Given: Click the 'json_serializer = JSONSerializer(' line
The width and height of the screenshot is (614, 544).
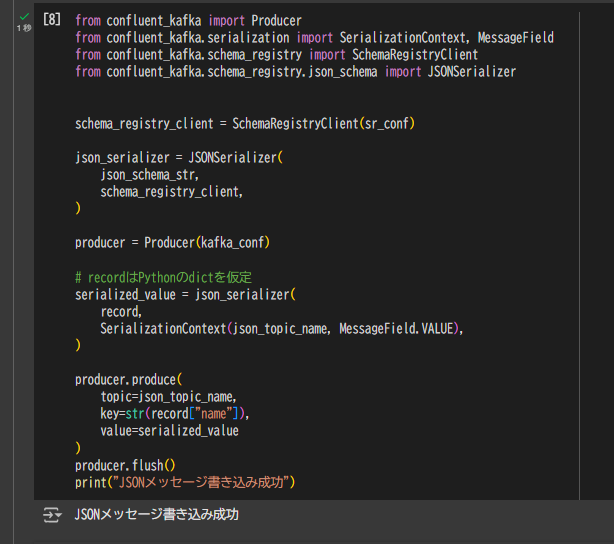Looking at the screenshot, I should pyautogui.click(x=179, y=157).
